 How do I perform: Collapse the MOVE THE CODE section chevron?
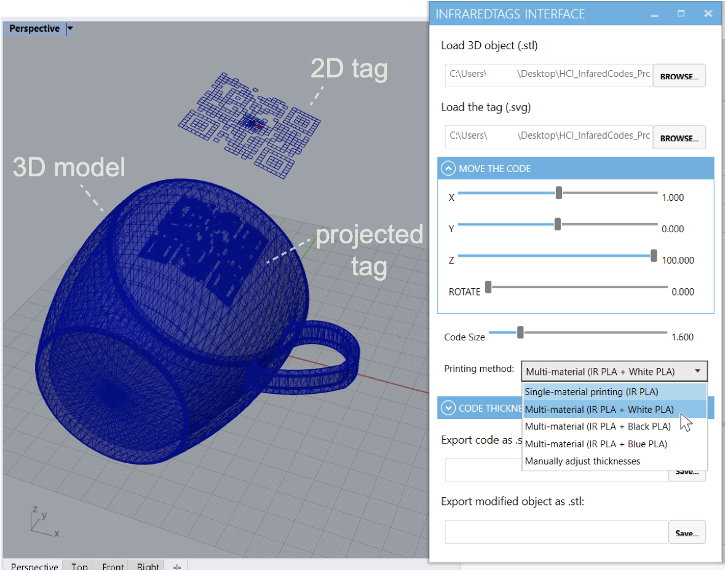(448, 168)
